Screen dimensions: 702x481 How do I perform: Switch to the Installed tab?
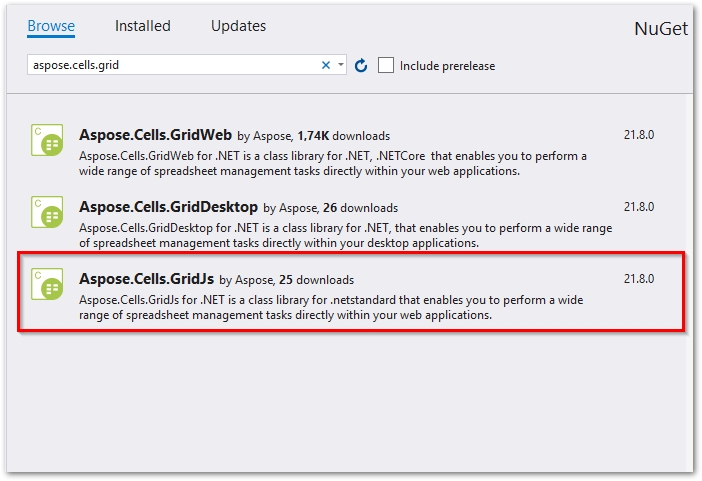(142, 26)
